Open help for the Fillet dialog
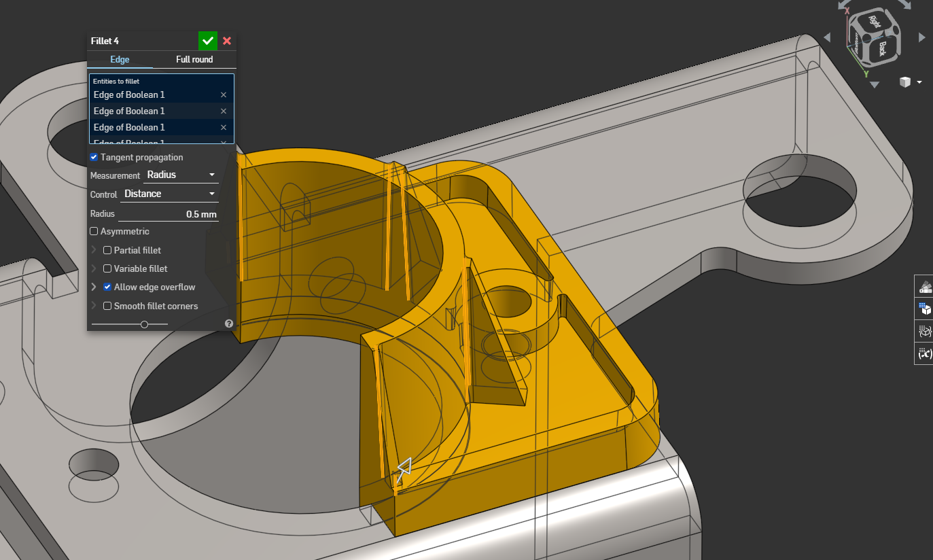This screenshot has height=560, width=933. click(229, 323)
